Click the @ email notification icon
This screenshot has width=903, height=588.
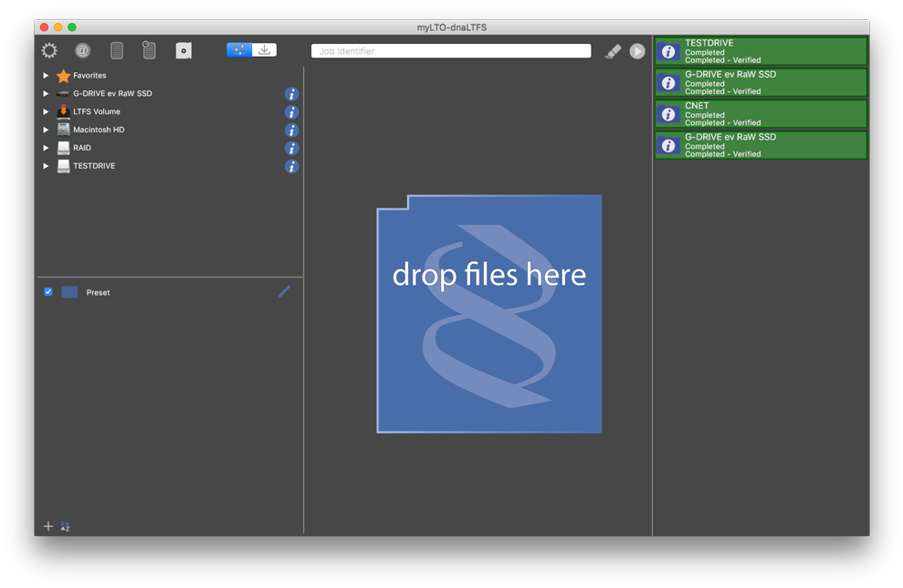[82, 51]
